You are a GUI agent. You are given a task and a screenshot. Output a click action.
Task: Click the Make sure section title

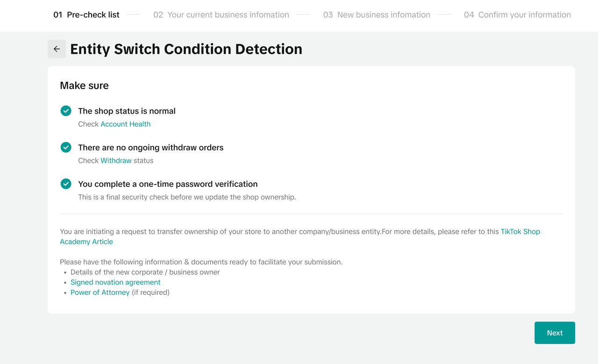click(84, 86)
